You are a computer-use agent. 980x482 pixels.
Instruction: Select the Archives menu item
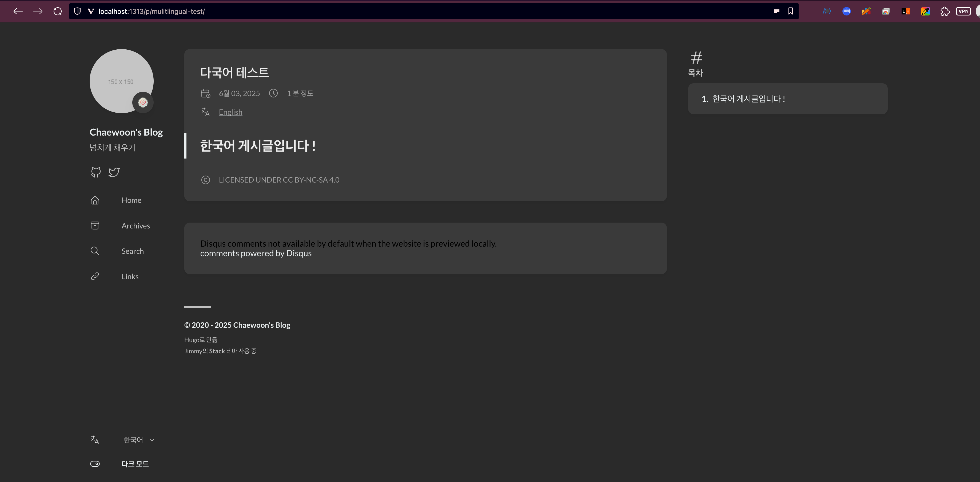tap(136, 226)
